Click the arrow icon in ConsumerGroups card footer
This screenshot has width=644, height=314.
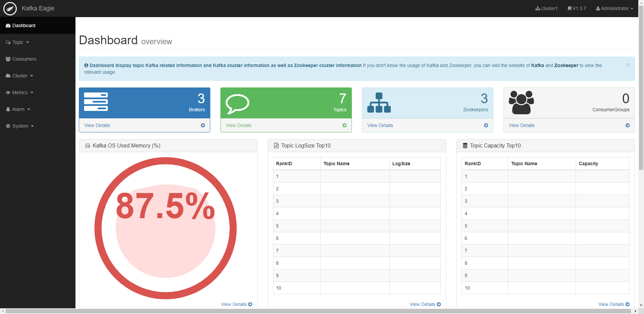pos(628,125)
